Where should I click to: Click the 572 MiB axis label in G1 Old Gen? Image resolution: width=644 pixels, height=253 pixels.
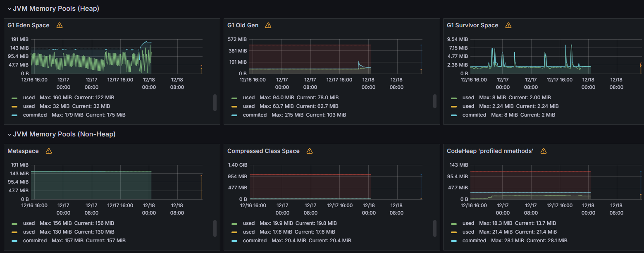pyautogui.click(x=237, y=39)
